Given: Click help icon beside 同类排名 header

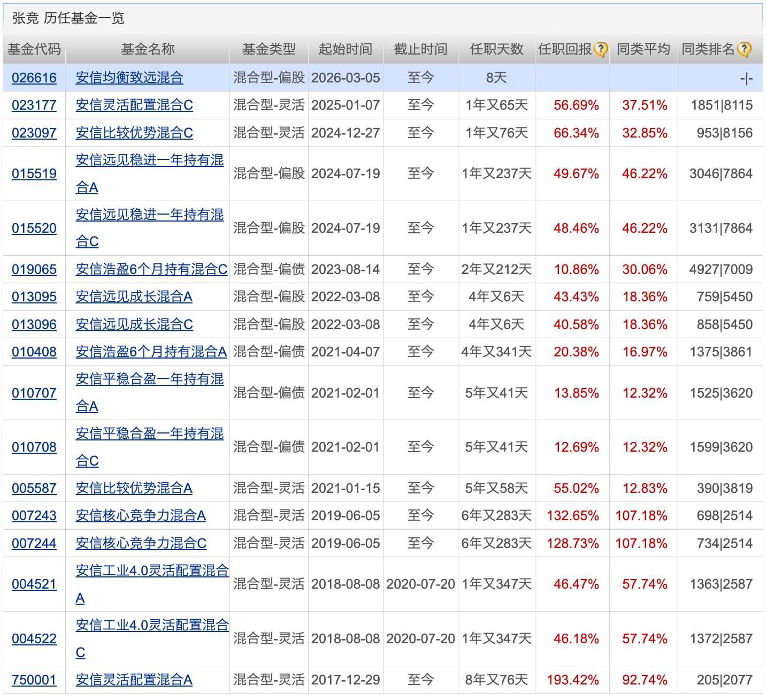Looking at the screenshot, I should pyautogui.click(x=744, y=50).
